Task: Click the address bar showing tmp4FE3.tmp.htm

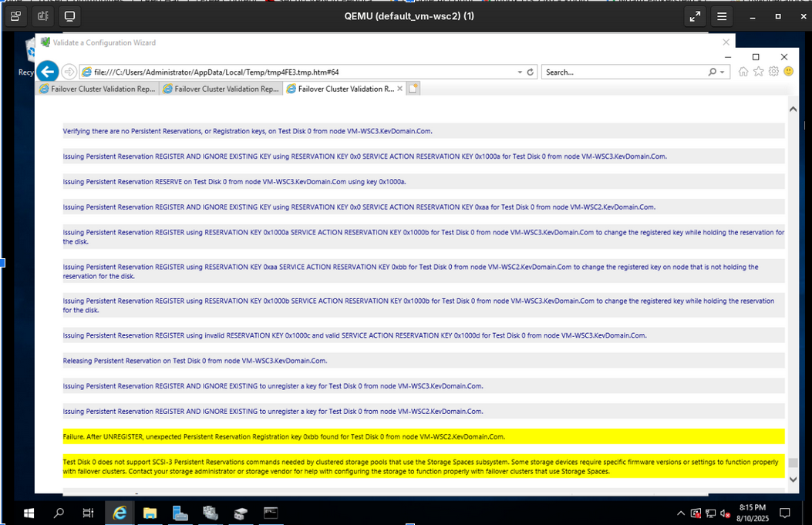Action: click(x=298, y=72)
